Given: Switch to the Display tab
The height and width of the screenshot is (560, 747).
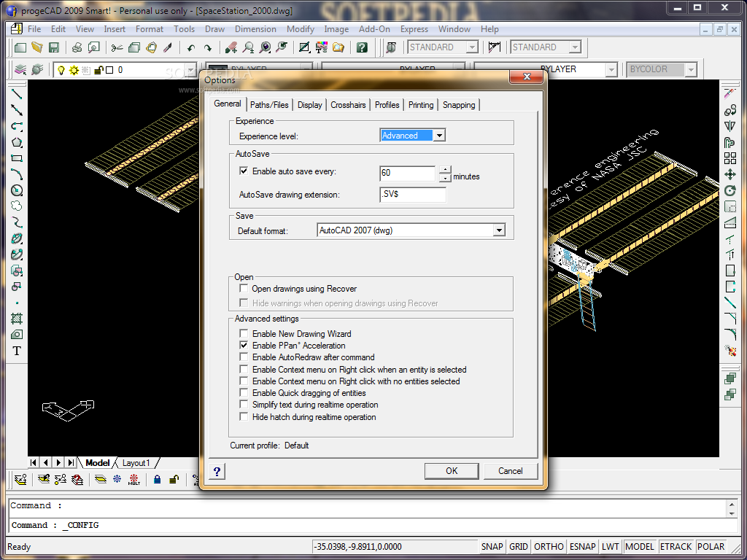Looking at the screenshot, I should [309, 105].
